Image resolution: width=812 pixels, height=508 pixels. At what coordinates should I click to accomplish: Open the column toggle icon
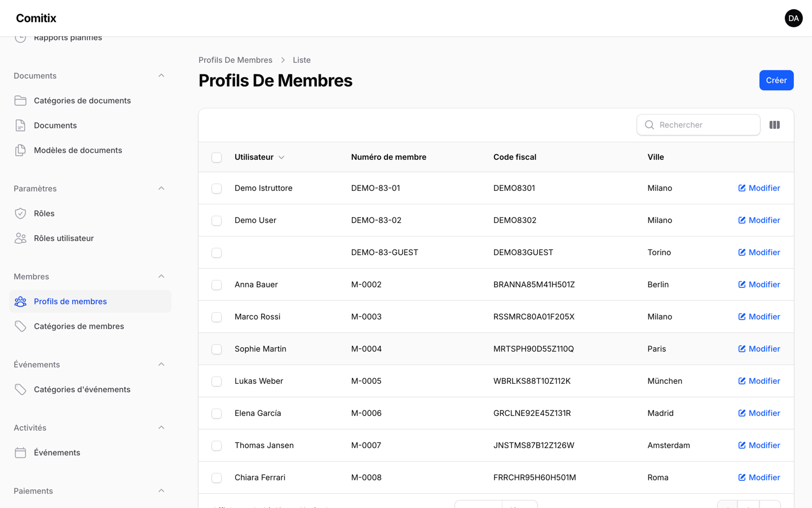point(775,125)
